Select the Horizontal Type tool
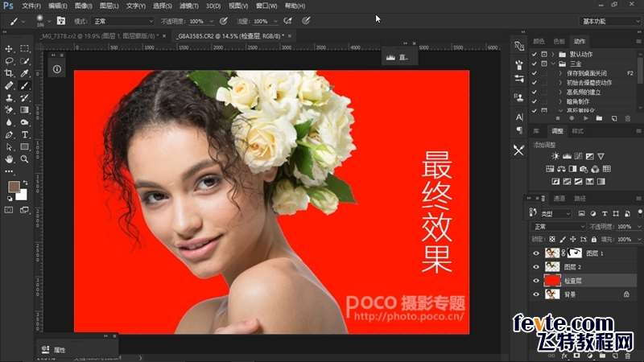The width and height of the screenshot is (644, 362). [x=24, y=134]
